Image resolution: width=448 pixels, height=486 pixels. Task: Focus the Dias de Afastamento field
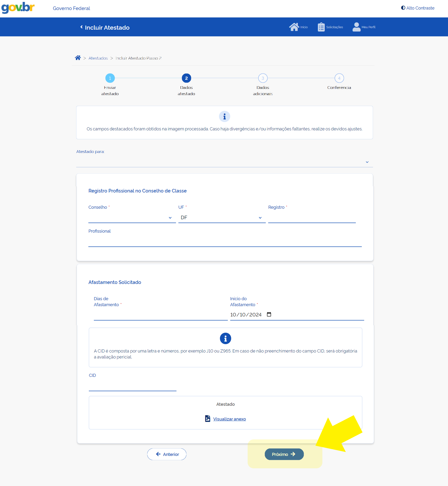(x=160, y=315)
